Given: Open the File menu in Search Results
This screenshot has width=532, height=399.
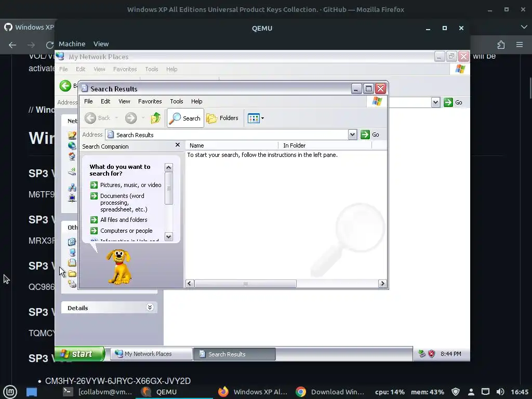Looking at the screenshot, I should click(88, 101).
